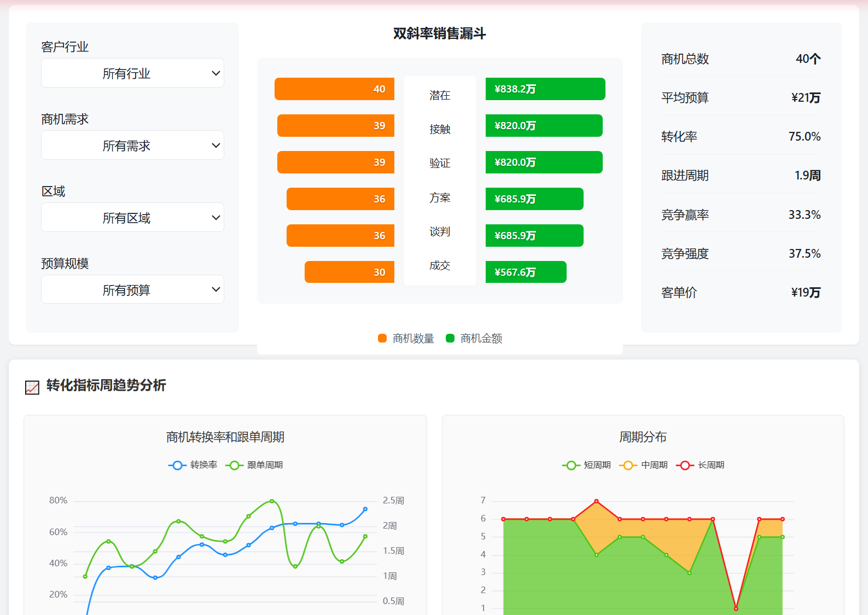Click the red peak point at 7
Viewport: 868px width, 615px height.
pos(596,501)
